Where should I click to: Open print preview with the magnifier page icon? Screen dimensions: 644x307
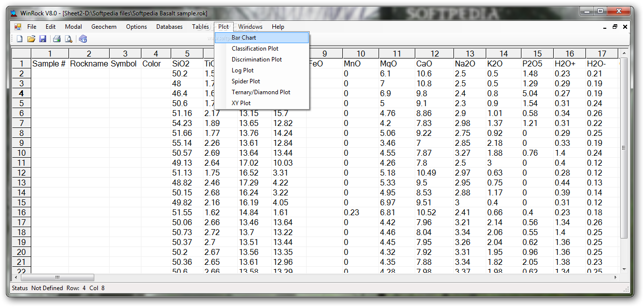pos(68,39)
